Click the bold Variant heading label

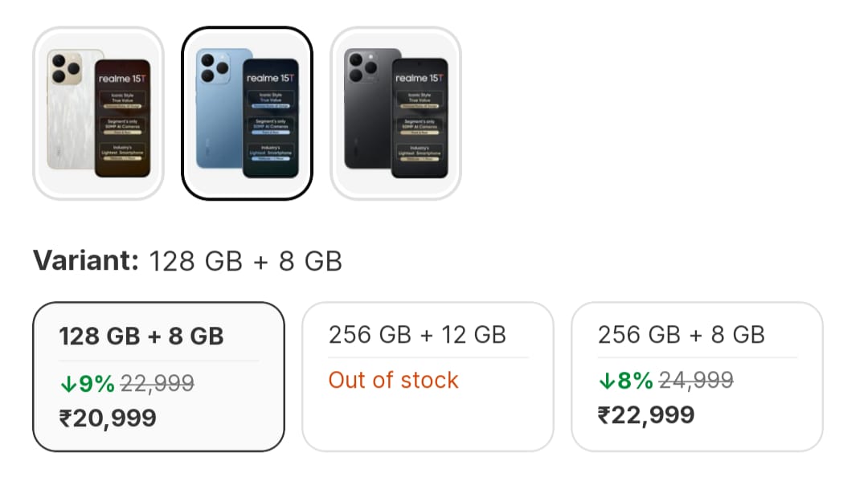tap(85, 261)
